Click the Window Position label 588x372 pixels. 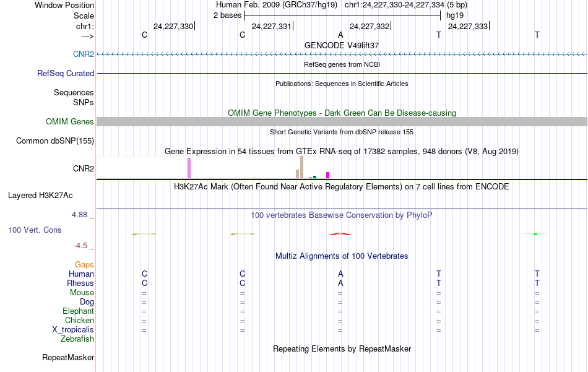coord(64,5)
